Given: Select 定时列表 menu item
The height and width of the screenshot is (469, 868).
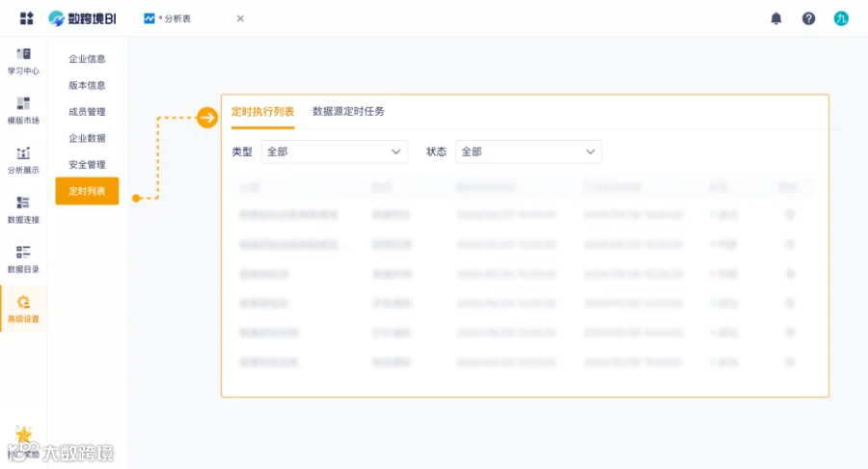Looking at the screenshot, I should point(87,191).
